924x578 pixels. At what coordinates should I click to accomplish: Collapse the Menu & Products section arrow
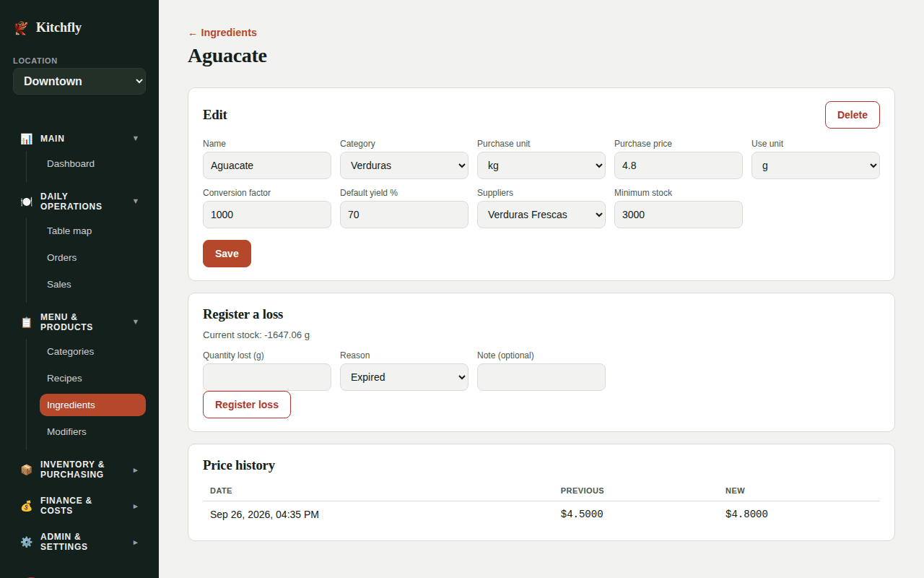coord(136,322)
